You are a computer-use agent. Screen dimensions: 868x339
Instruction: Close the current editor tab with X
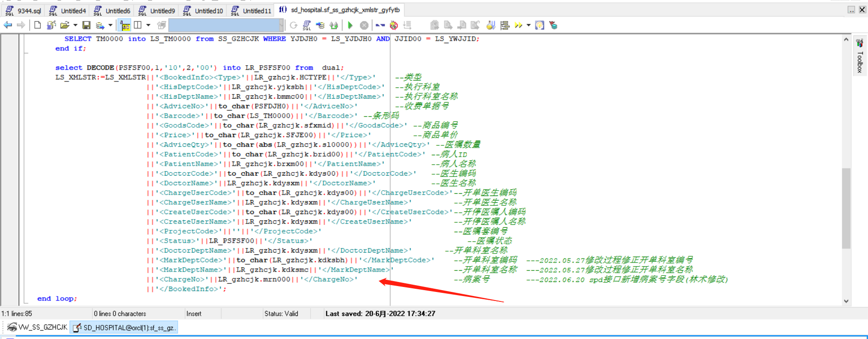pos(862,10)
